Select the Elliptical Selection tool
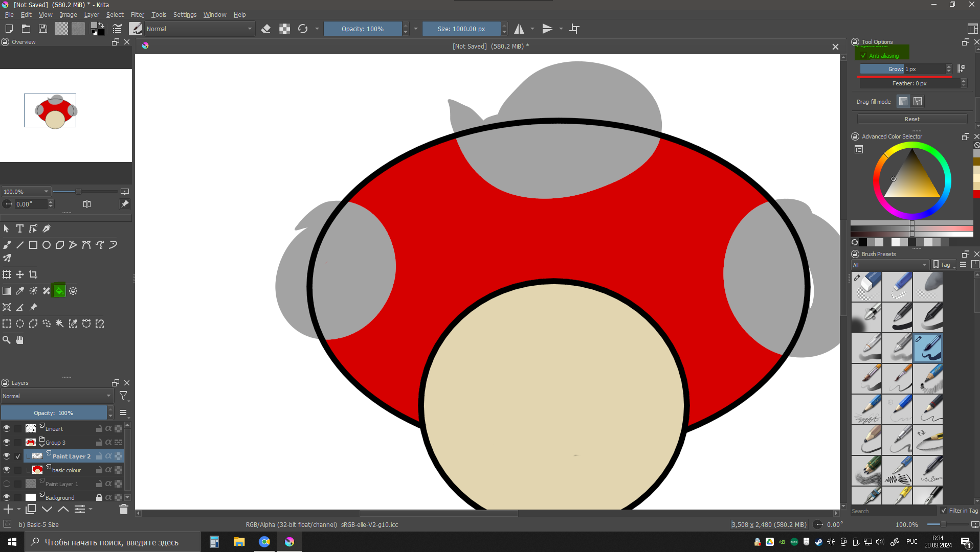The image size is (980, 552). 20,324
